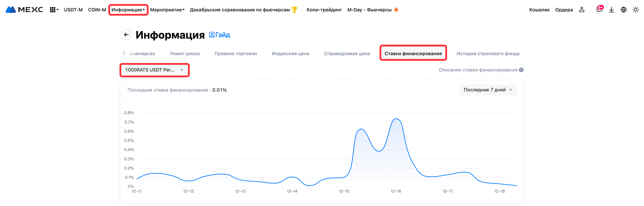Open the Последние 7 дней period dropdown

(x=488, y=90)
